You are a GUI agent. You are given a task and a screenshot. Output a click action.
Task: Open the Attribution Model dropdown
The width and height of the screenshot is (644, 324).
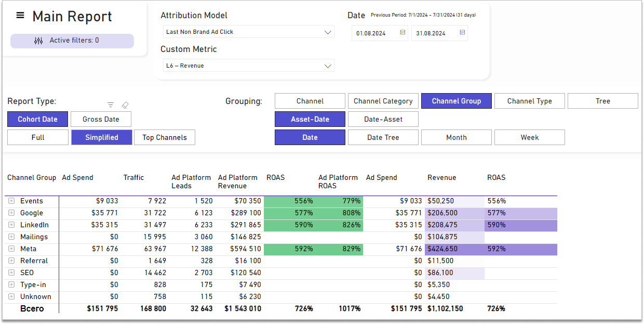coord(248,32)
